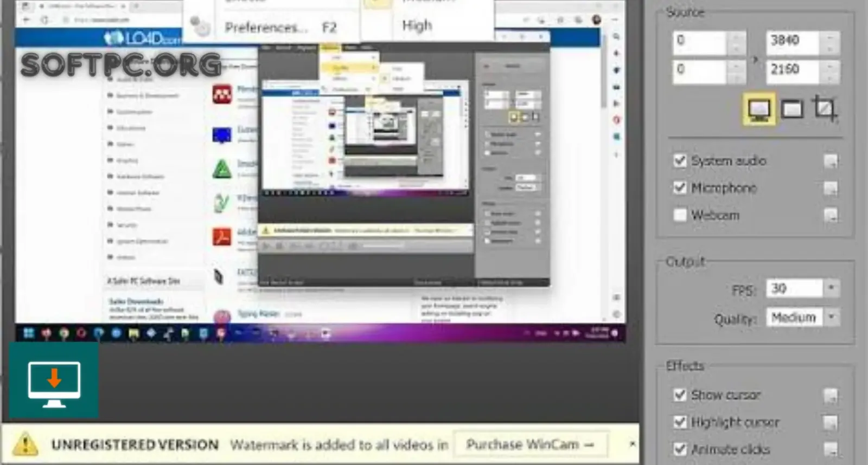Select High in the quality submenu

(417, 25)
